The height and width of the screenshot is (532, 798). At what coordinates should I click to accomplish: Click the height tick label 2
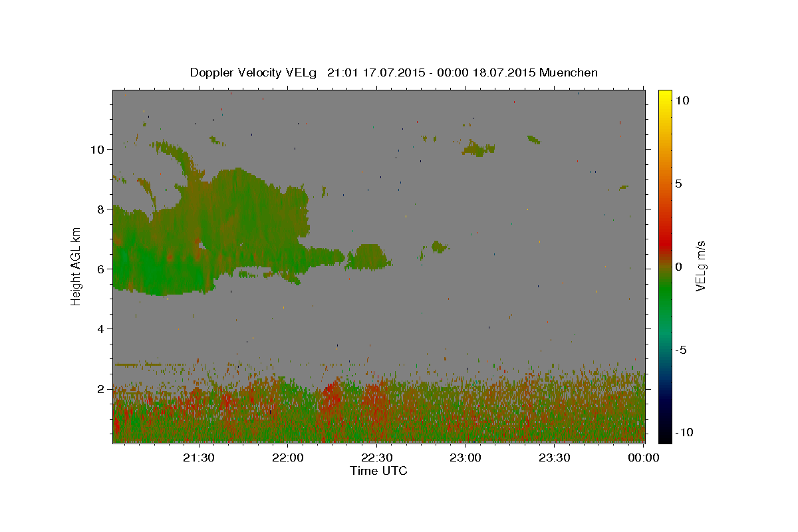[x=102, y=388]
